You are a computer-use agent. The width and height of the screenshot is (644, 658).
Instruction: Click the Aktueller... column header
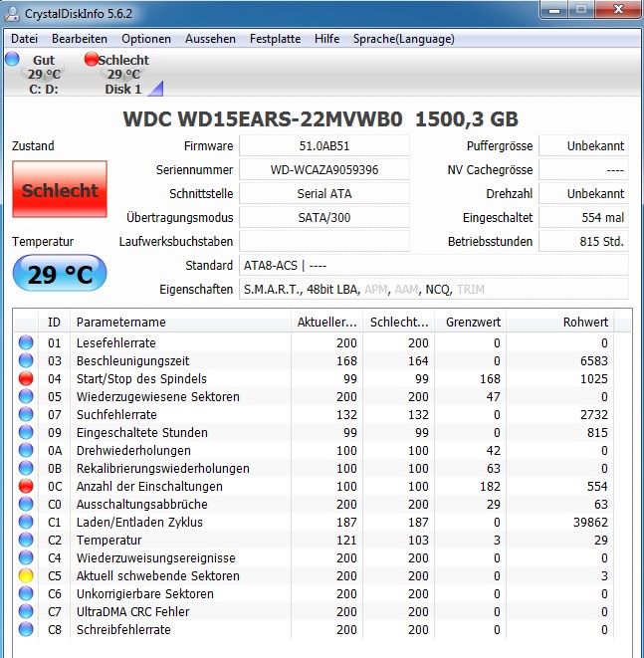[x=327, y=323]
